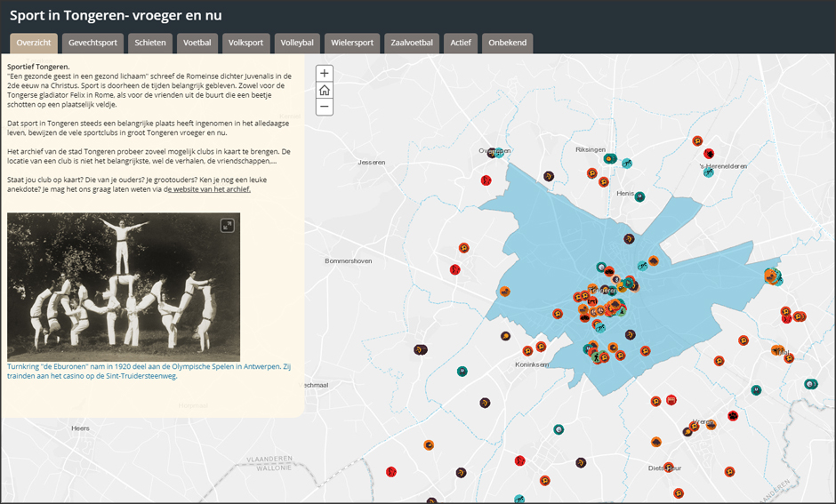This screenshot has height=504, width=836.
Task: Expand the gymnastics photo with enlarge icon
Action: point(228,226)
